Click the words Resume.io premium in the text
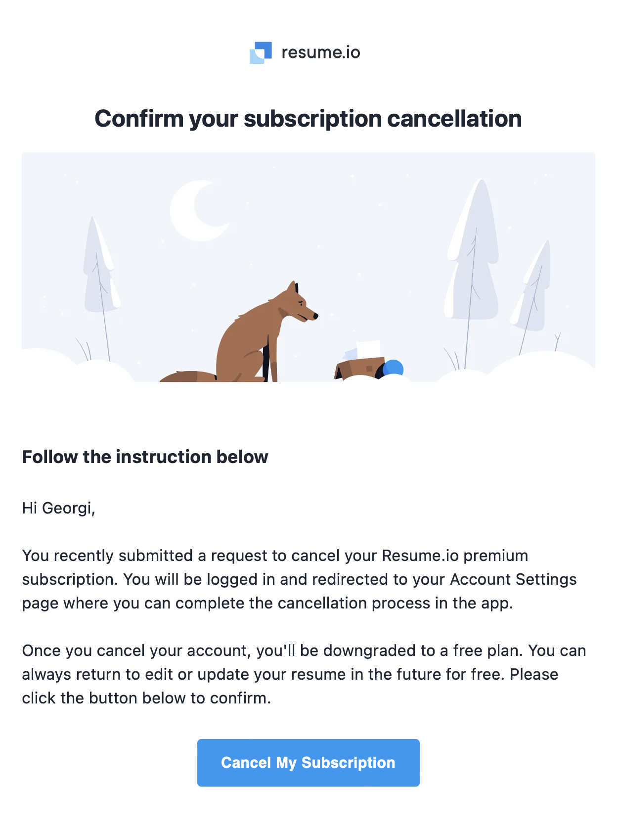Viewport: 620px width, 840px height. (455, 556)
